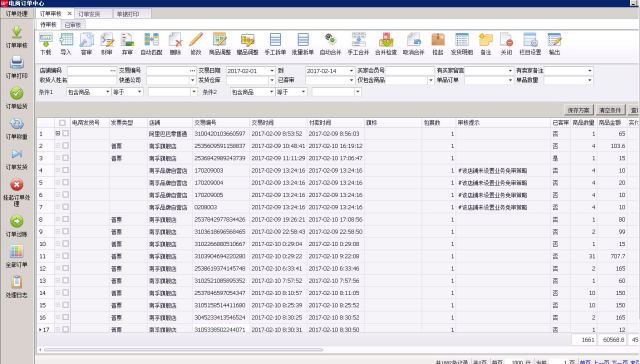The height and width of the screenshot is (364, 640).
Task: Check the checkbox for row 2
Action: (65, 146)
